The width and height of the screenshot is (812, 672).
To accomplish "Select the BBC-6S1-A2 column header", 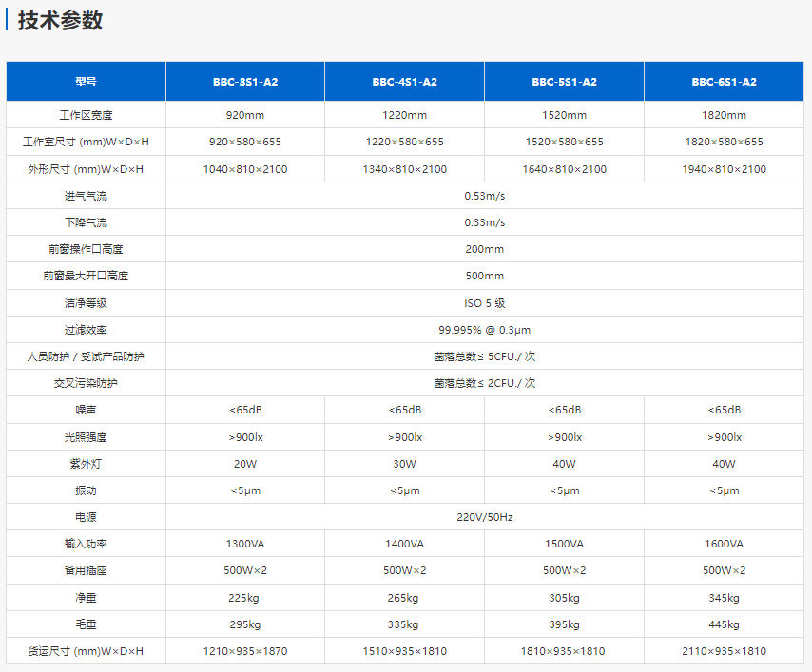I will tap(724, 82).
